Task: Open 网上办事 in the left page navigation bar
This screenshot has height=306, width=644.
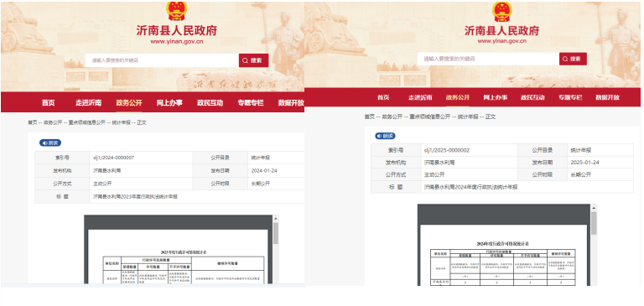Action: click(x=169, y=102)
